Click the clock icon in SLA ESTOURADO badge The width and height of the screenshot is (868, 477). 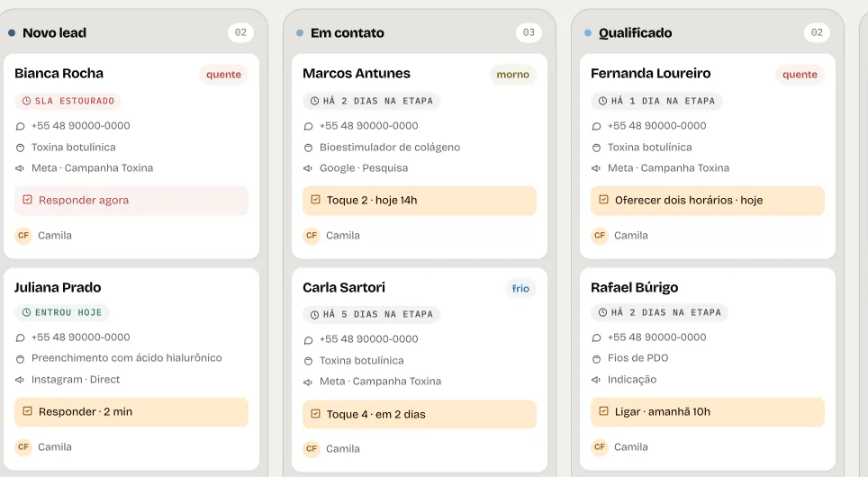click(x=27, y=101)
